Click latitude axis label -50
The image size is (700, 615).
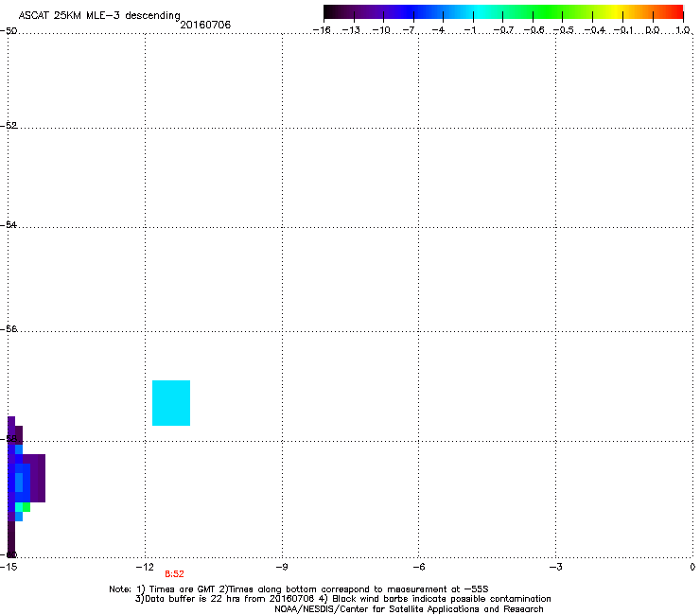click(9, 31)
